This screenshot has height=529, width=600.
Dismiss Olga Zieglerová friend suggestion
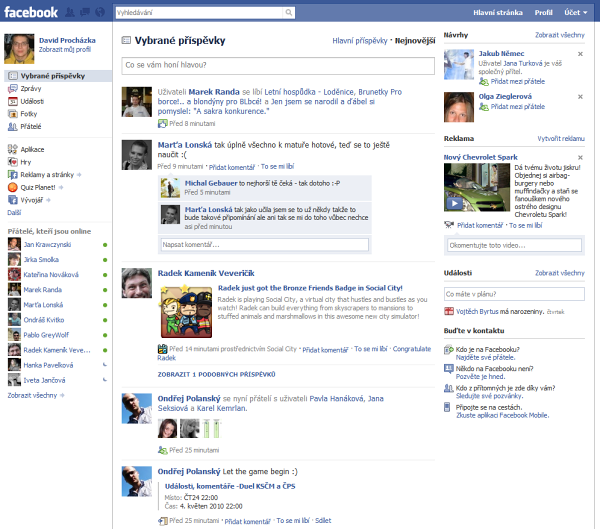(580, 97)
